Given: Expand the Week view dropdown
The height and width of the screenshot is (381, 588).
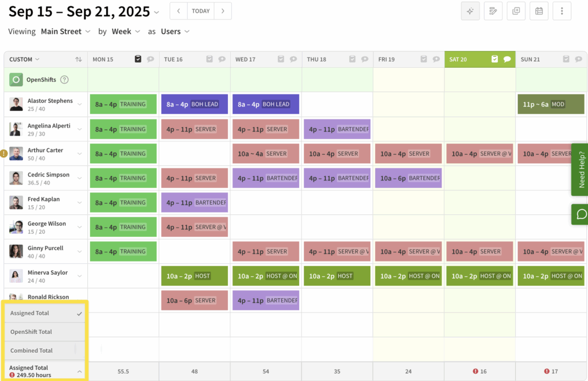Looking at the screenshot, I should tap(125, 32).
